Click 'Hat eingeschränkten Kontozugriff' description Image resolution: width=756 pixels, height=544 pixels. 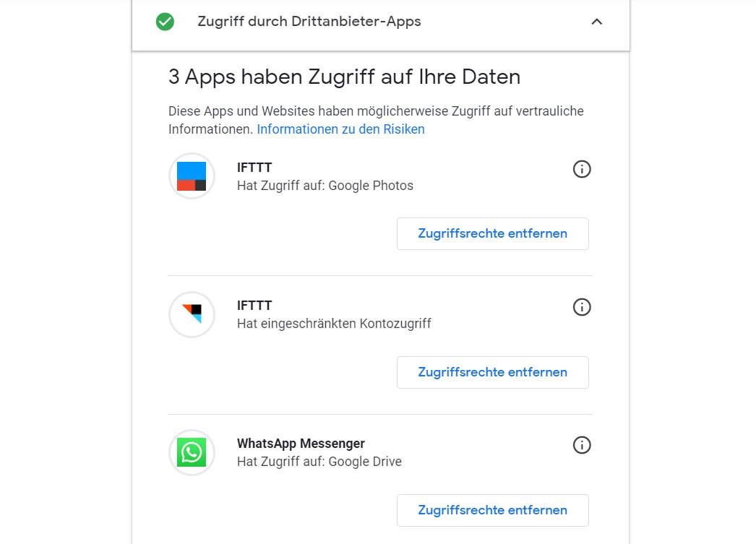[334, 324]
